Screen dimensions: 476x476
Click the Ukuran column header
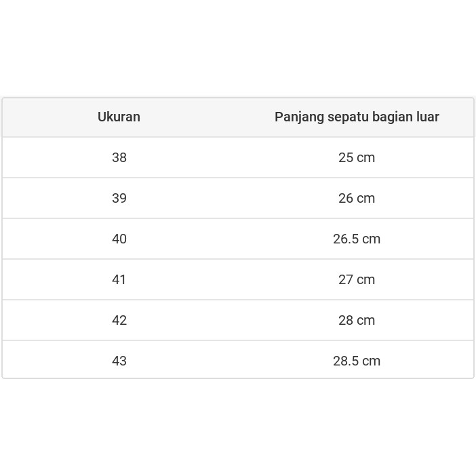point(119,117)
